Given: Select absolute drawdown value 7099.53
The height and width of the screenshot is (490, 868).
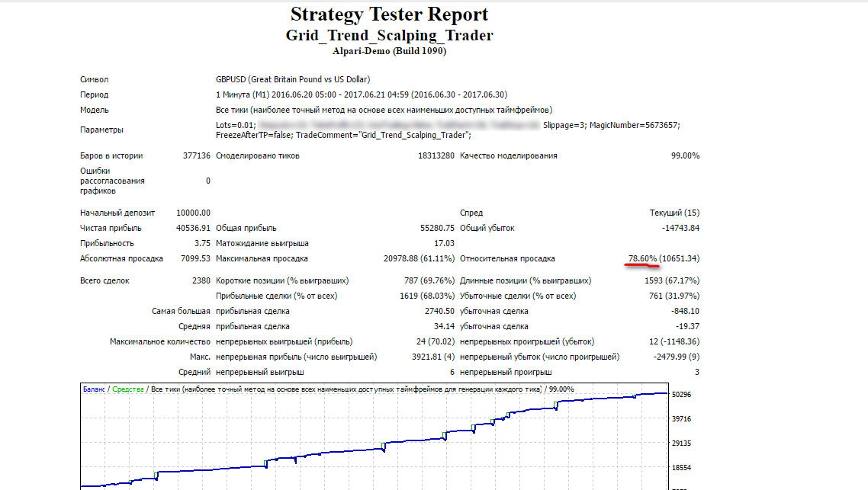Looking at the screenshot, I should pos(195,259).
